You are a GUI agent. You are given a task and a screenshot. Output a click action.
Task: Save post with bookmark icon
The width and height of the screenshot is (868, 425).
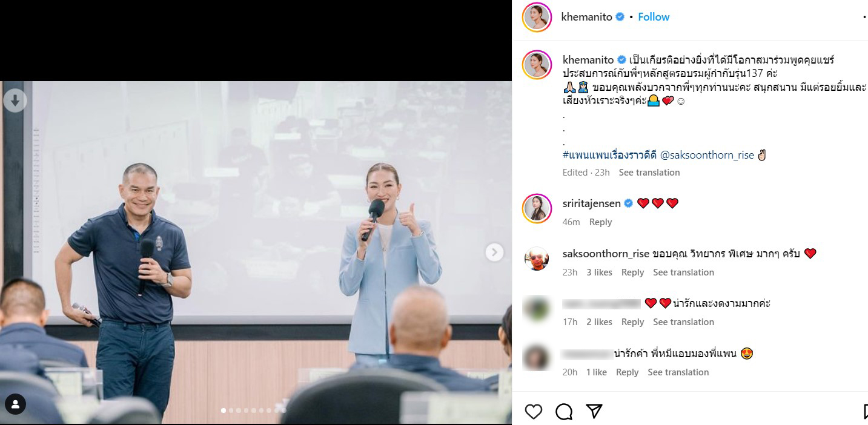click(866, 412)
